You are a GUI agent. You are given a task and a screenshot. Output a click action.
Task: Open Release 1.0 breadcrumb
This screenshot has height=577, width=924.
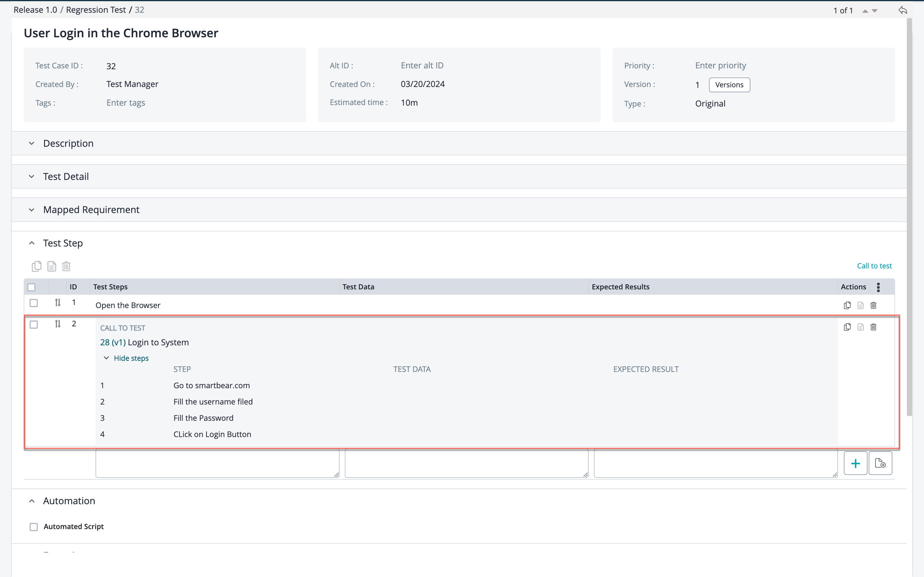click(x=35, y=10)
